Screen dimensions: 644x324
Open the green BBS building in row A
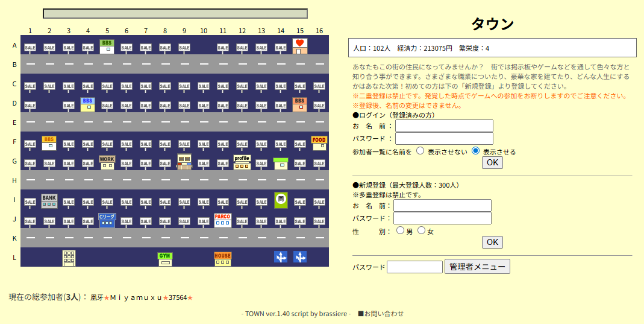(107, 46)
